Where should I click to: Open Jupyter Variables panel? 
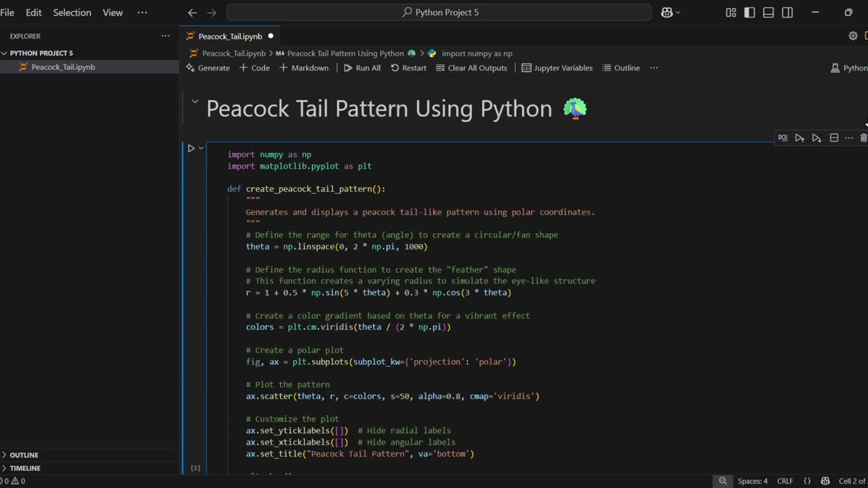557,68
